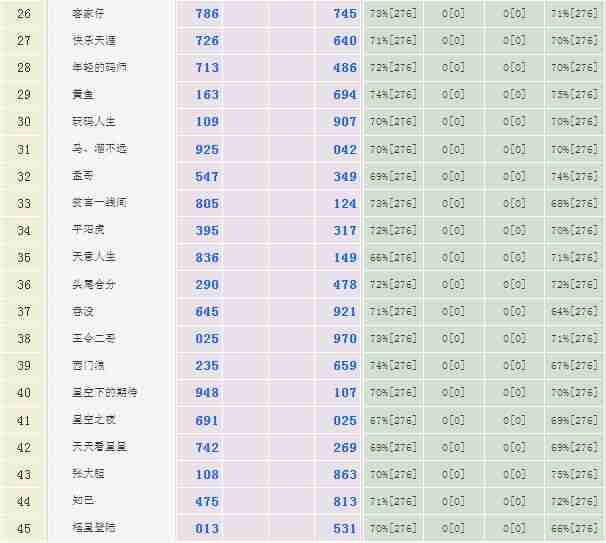
Task: Click the 68%[276] value in row 33
Action: point(574,204)
